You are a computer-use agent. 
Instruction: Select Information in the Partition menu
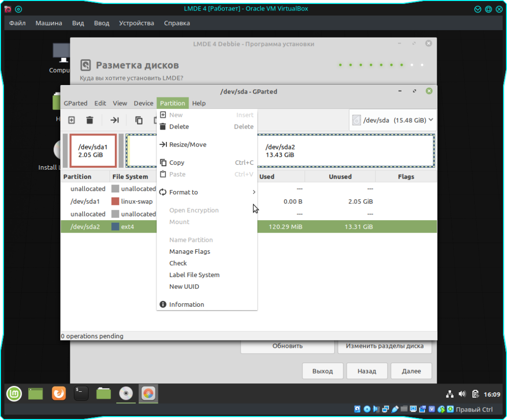coord(187,305)
